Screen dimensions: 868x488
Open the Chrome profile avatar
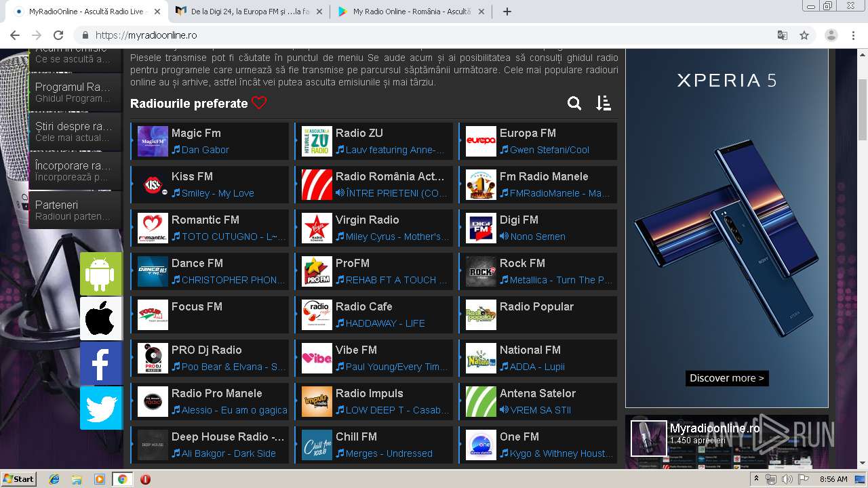point(831,35)
